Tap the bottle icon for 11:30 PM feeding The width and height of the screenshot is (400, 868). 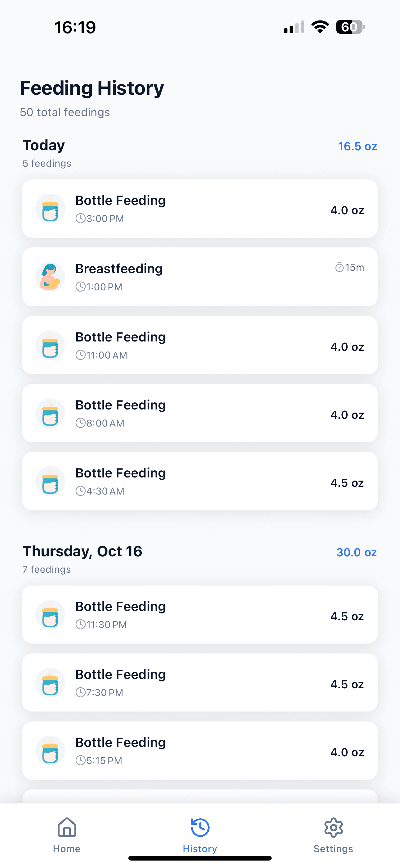(x=50, y=615)
